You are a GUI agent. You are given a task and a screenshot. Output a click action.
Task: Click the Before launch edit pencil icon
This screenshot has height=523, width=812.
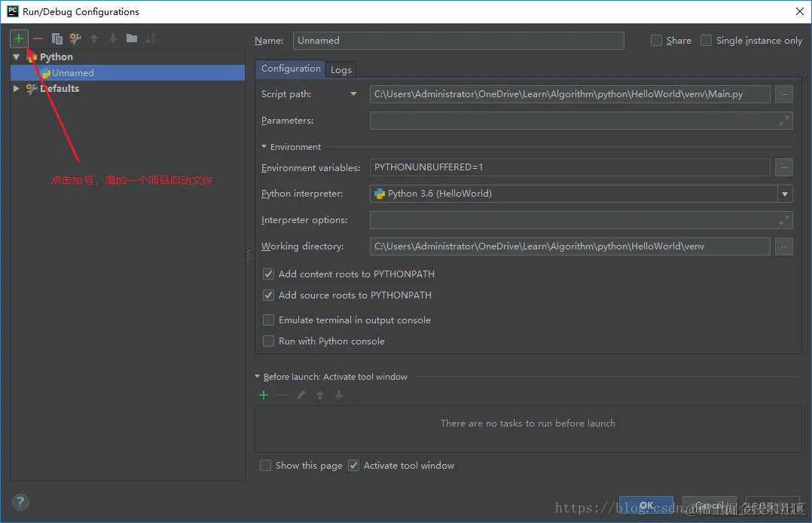click(301, 396)
